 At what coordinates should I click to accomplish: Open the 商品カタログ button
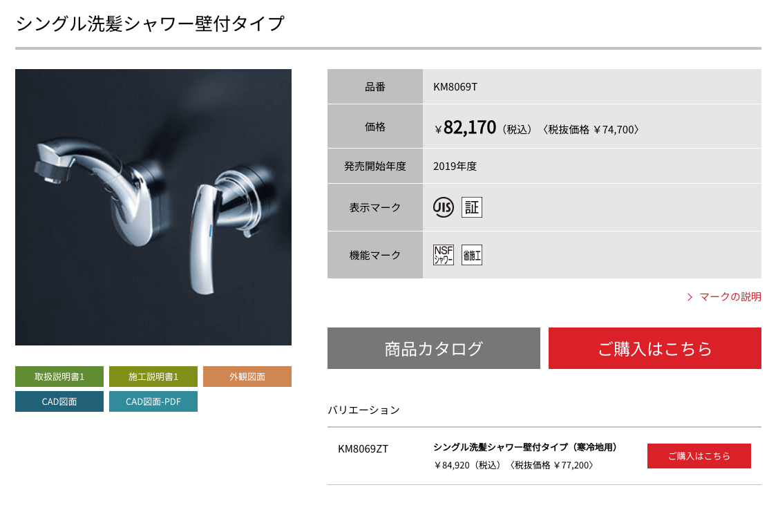click(x=434, y=348)
